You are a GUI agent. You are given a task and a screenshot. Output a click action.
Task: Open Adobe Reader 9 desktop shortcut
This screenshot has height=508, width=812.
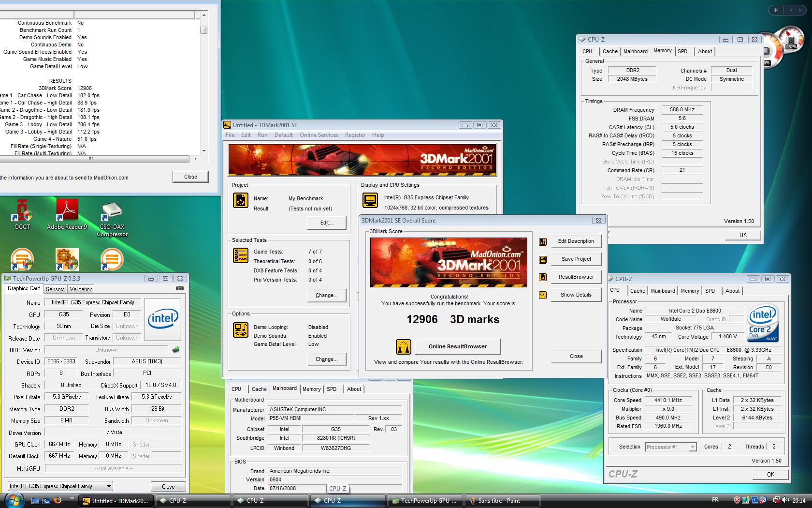[67, 214]
